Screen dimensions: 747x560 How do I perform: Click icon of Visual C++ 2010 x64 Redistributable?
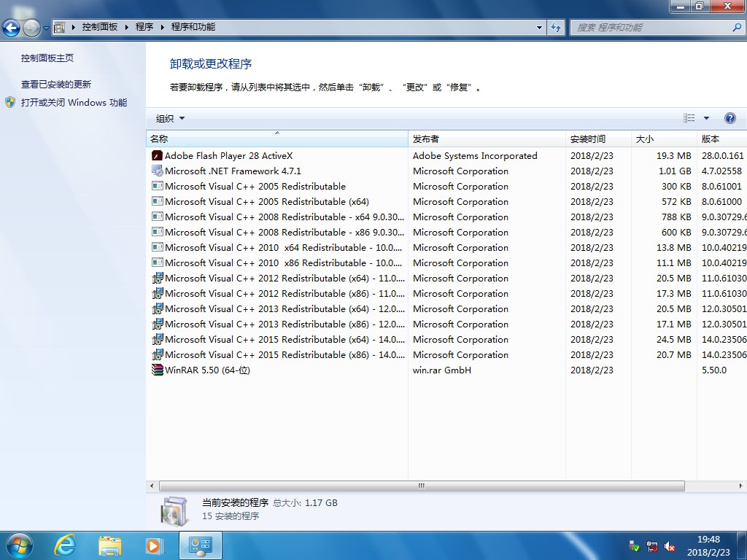point(158,247)
